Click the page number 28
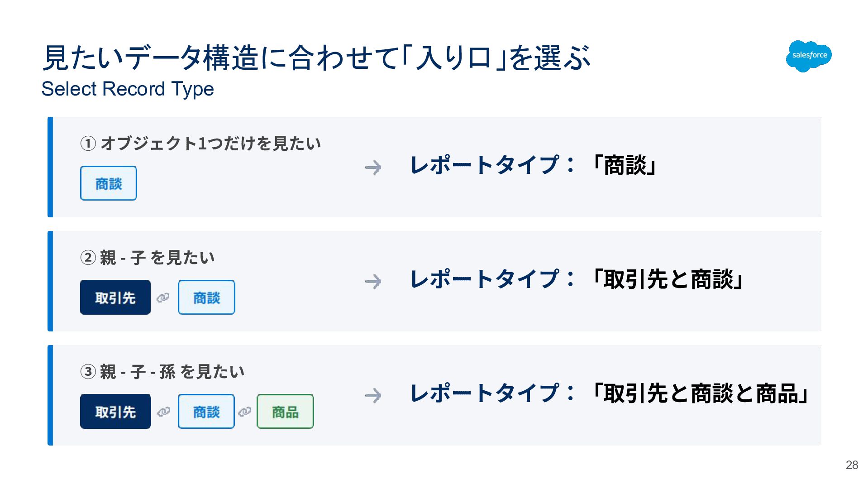868x489 pixels. pos(852,465)
